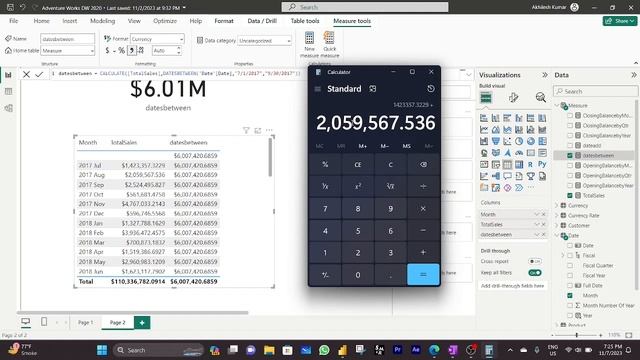Click the dollar currency format icon
Viewport: 640px width, 360px height.
pos(107,51)
